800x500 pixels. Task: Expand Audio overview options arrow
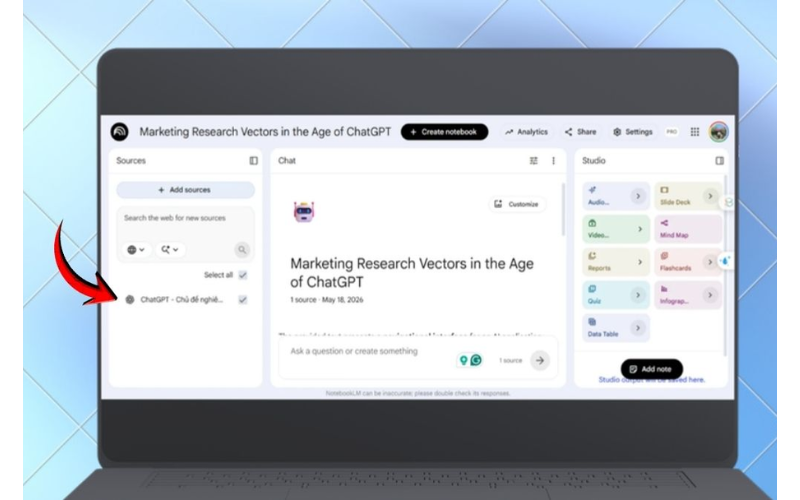tap(638, 196)
